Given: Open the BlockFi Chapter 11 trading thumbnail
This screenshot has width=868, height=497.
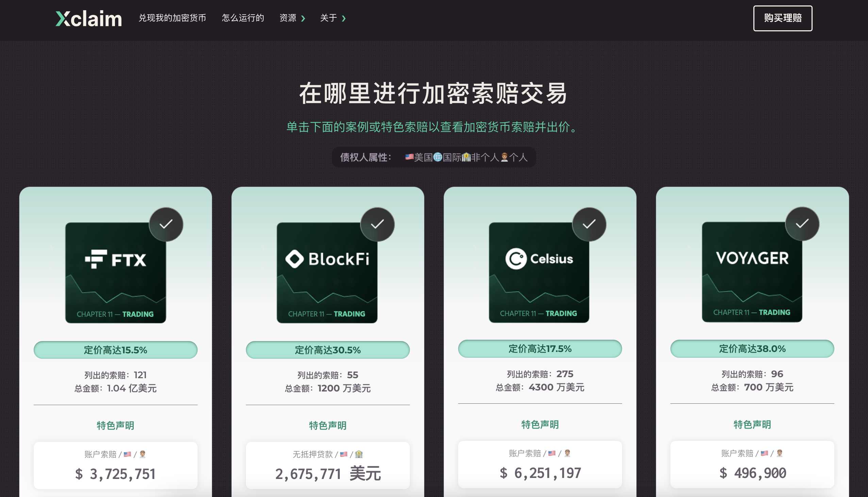Looking at the screenshot, I should (x=327, y=273).
